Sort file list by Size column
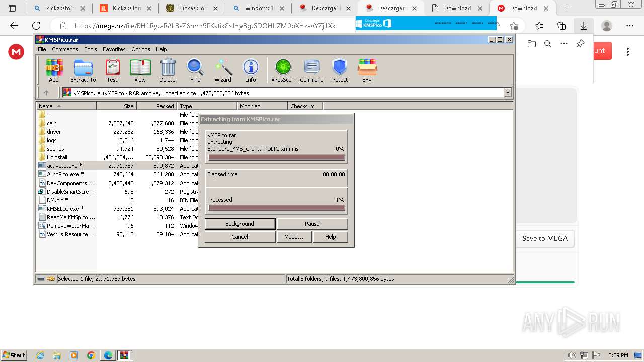 (x=116, y=106)
